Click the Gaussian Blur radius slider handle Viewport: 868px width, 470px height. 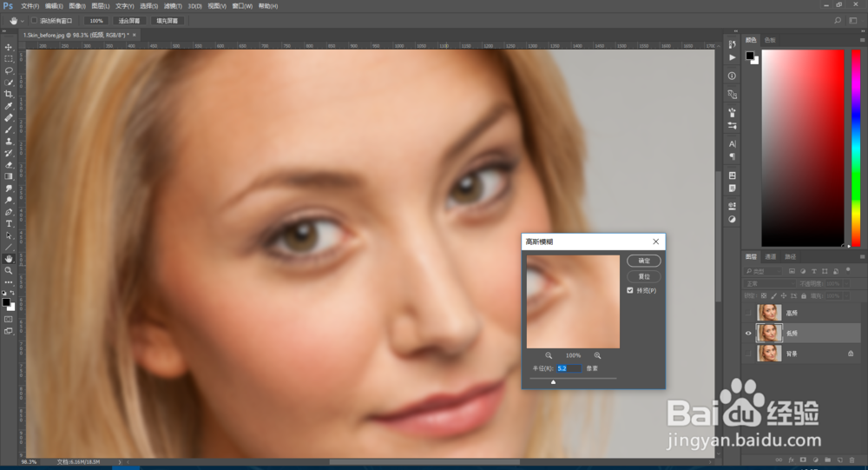coord(553,382)
